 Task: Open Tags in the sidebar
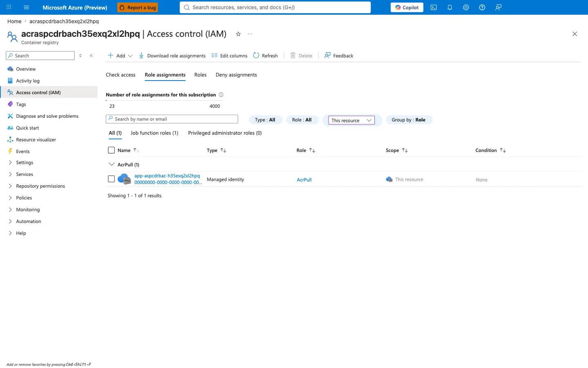pyautogui.click(x=49, y=104)
